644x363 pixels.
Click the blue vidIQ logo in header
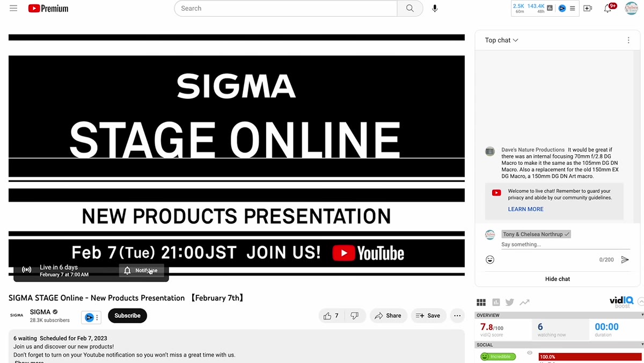562,9
